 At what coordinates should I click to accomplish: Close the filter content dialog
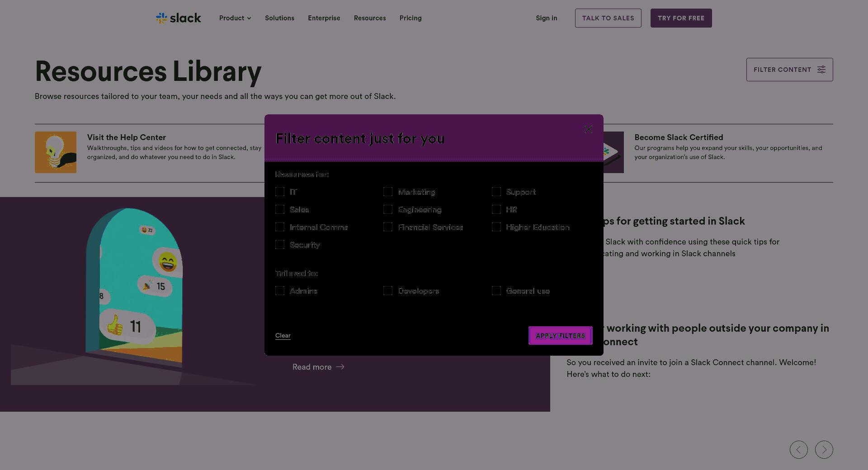588,129
